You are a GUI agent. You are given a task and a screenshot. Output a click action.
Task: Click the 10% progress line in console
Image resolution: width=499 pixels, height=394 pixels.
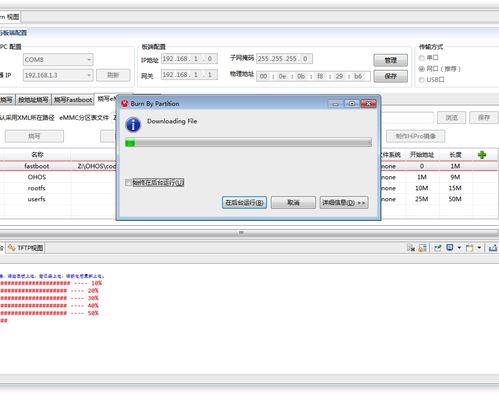point(51,283)
